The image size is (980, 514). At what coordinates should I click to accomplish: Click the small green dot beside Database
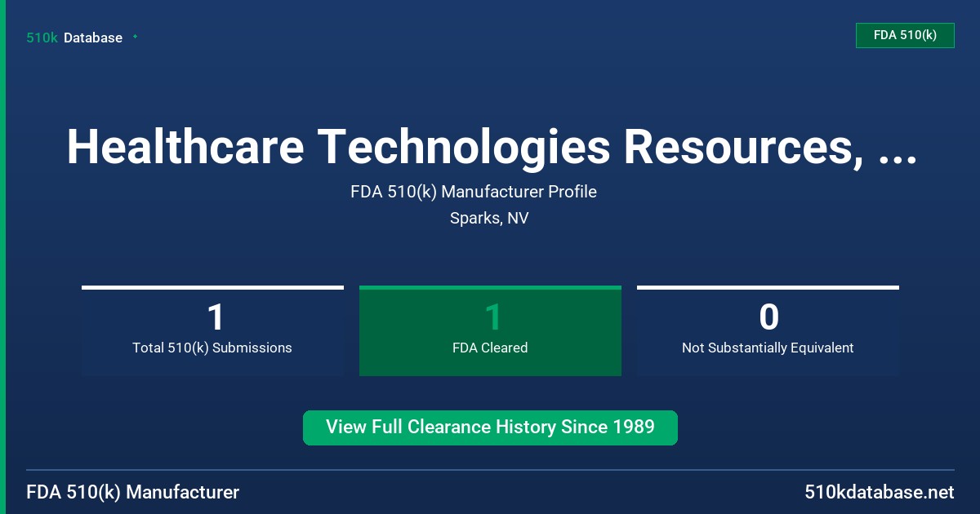[135, 37]
